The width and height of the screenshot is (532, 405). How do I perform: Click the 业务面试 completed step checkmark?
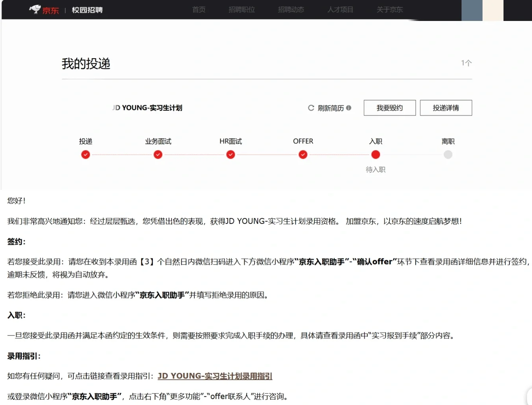pos(158,155)
